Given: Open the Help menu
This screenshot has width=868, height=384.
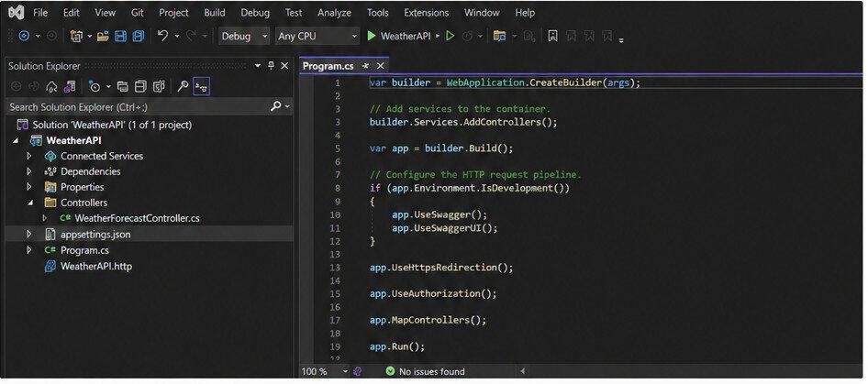Looking at the screenshot, I should [525, 12].
